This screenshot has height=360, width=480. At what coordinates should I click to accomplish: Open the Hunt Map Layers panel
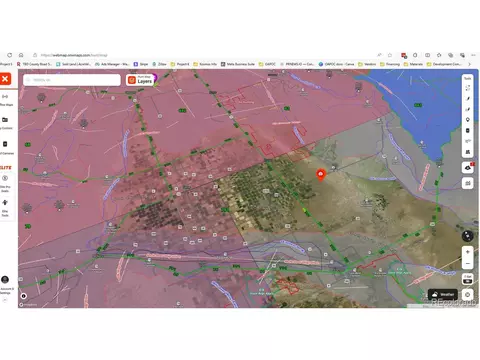click(x=140, y=80)
